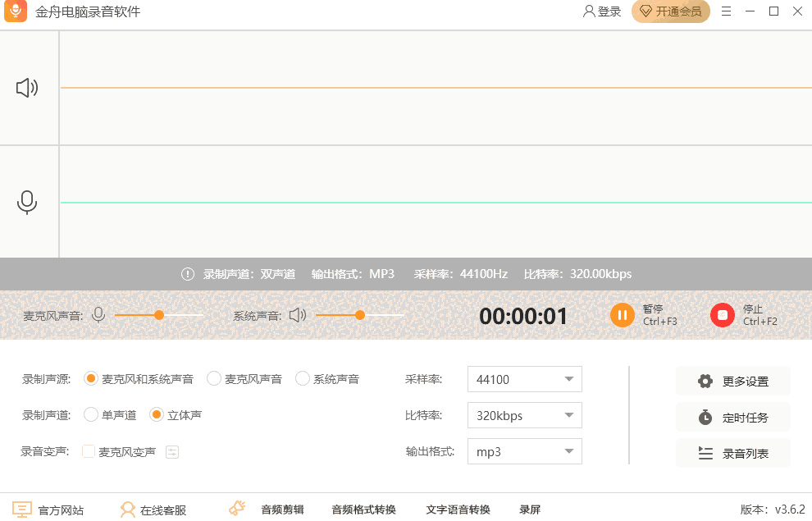Pause the recording with the orange pause icon
The width and height of the screenshot is (812, 521).
623,315
